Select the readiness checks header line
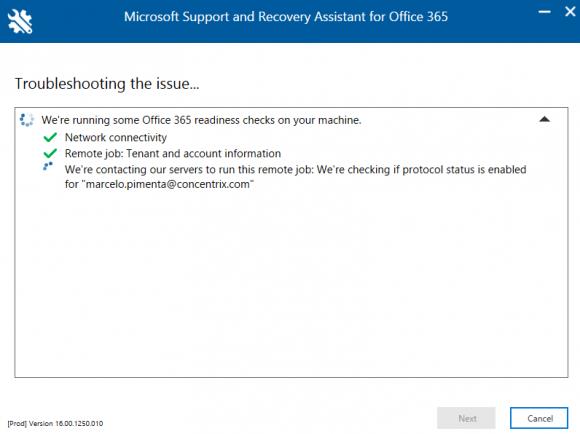The width and height of the screenshot is (580, 434). 201,120
